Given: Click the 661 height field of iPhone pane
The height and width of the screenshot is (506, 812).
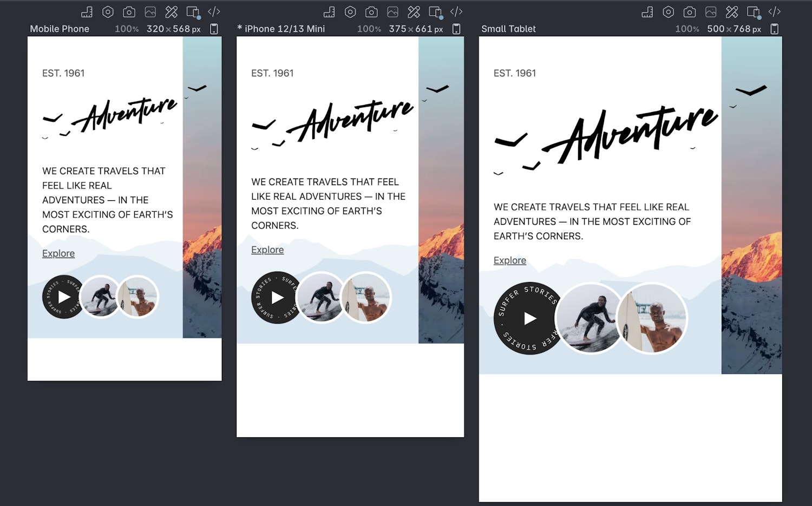Looking at the screenshot, I should (x=424, y=29).
